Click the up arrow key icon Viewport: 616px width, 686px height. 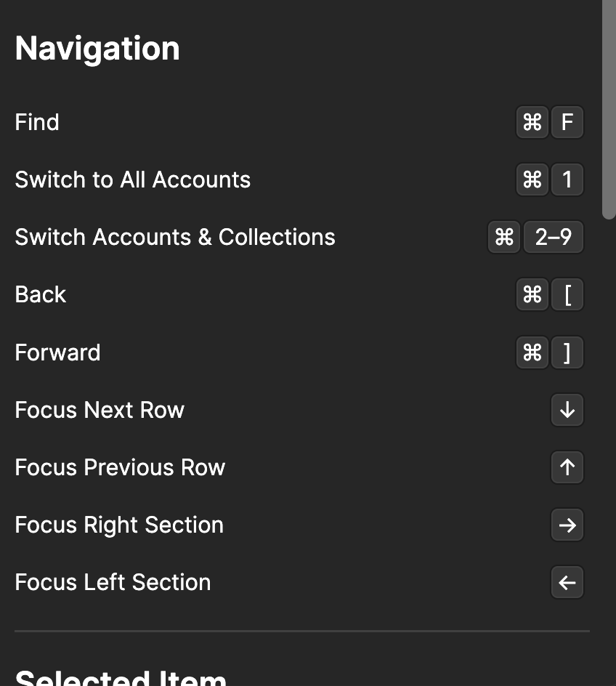tap(567, 467)
